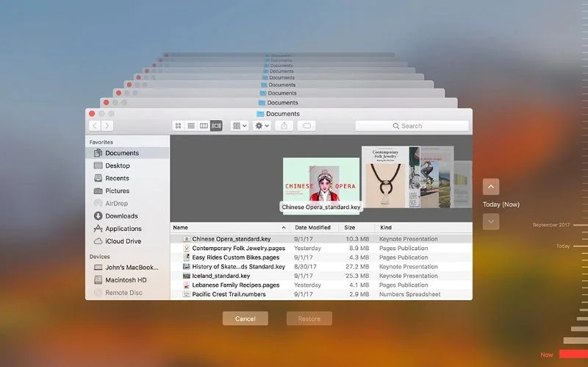Jump to Today on the timeline

563,246
